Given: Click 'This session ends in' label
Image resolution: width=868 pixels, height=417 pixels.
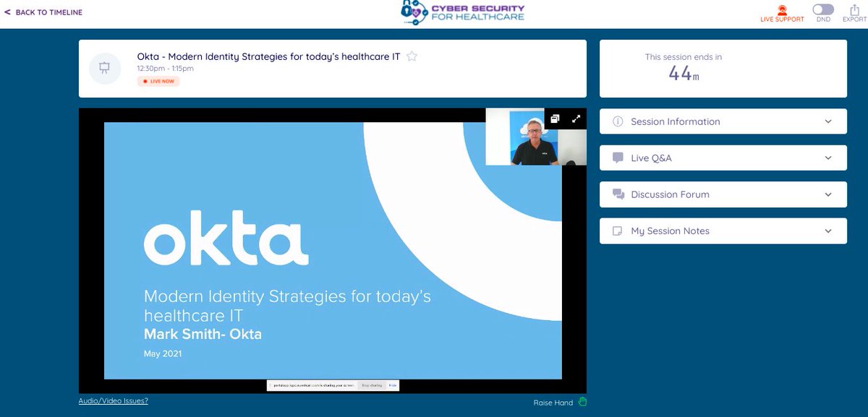Looking at the screenshot, I should point(684,57).
